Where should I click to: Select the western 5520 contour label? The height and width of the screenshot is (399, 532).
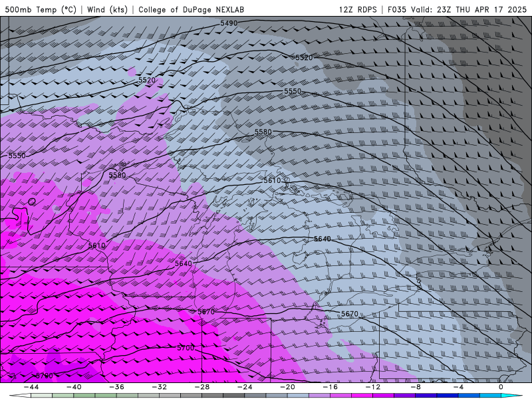pos(147,80)
